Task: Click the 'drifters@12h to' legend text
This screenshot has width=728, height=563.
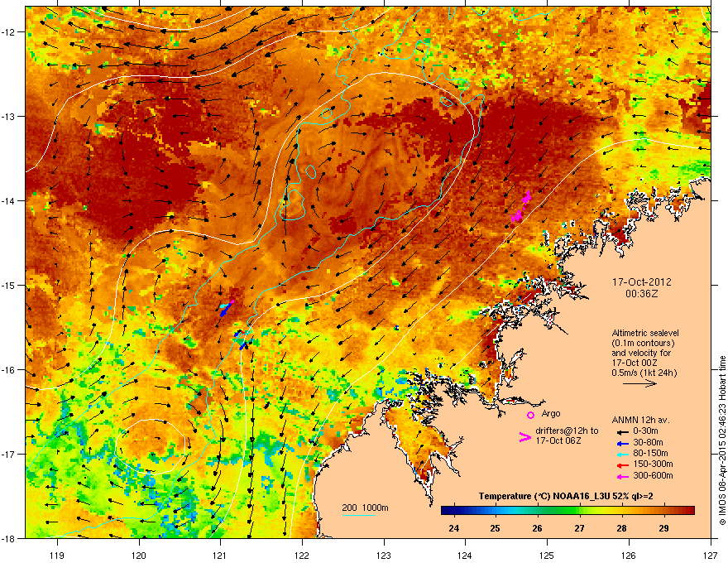Action: pos(567,431)
